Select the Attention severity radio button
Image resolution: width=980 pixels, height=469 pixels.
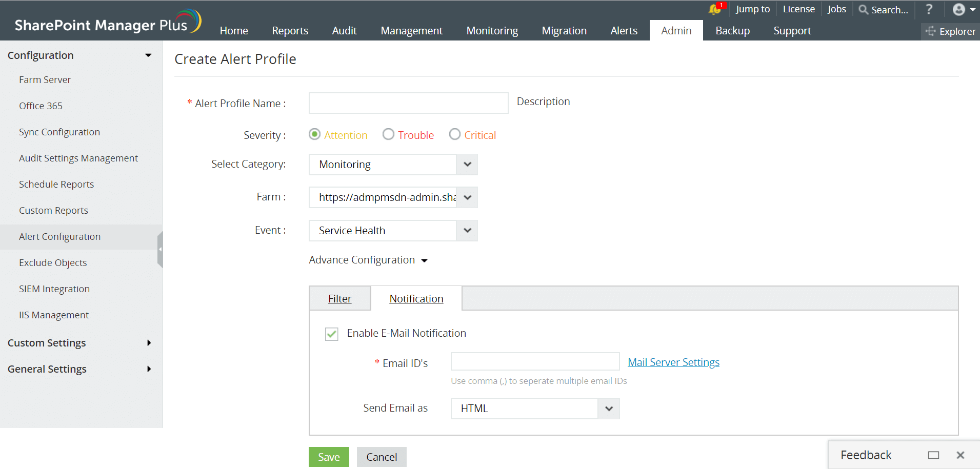click(315, 134)
